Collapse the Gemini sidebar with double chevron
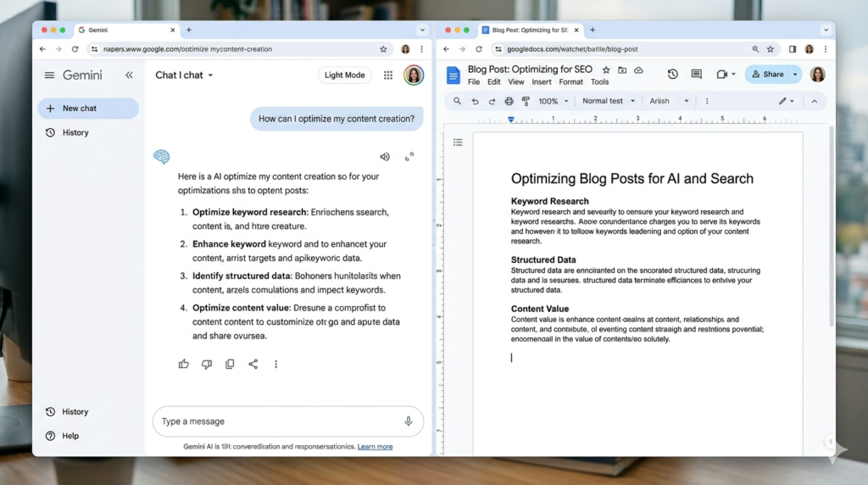The height and width of the screenshot is (485, 868). tap(129, 75)
